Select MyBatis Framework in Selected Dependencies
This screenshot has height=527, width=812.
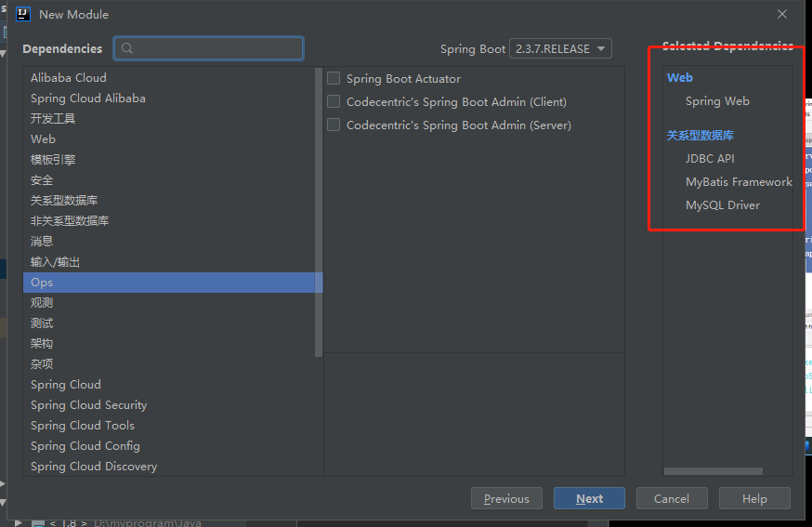click(x=739, y=182)
